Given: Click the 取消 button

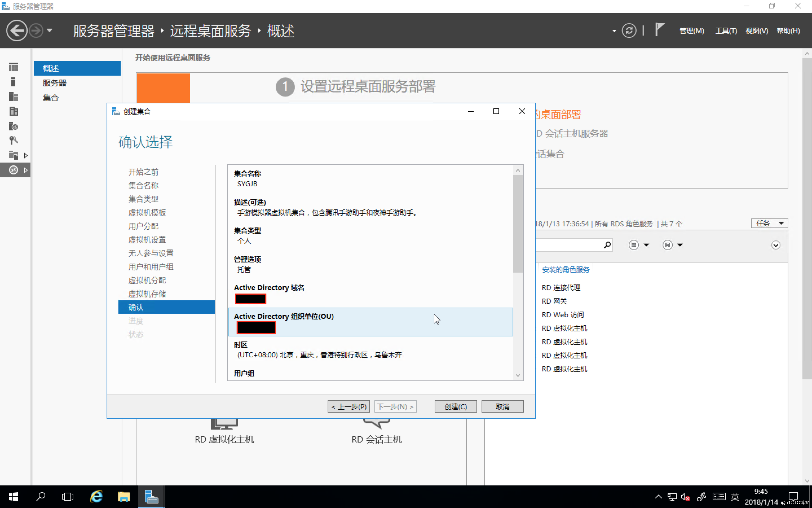Looking at the screenshot, I should 502,406.
